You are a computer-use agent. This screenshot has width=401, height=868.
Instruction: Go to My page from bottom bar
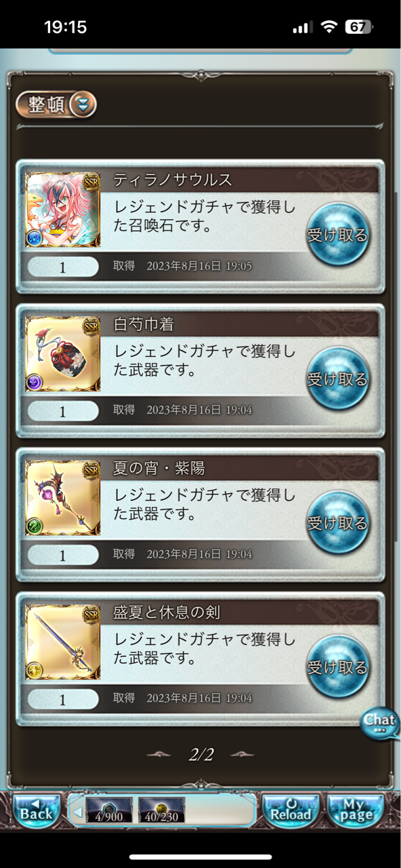point(356,809)
